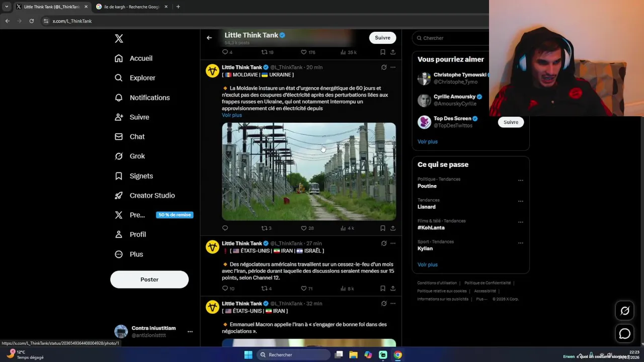
Task: Share the Moldavie post
Action: 393,228
